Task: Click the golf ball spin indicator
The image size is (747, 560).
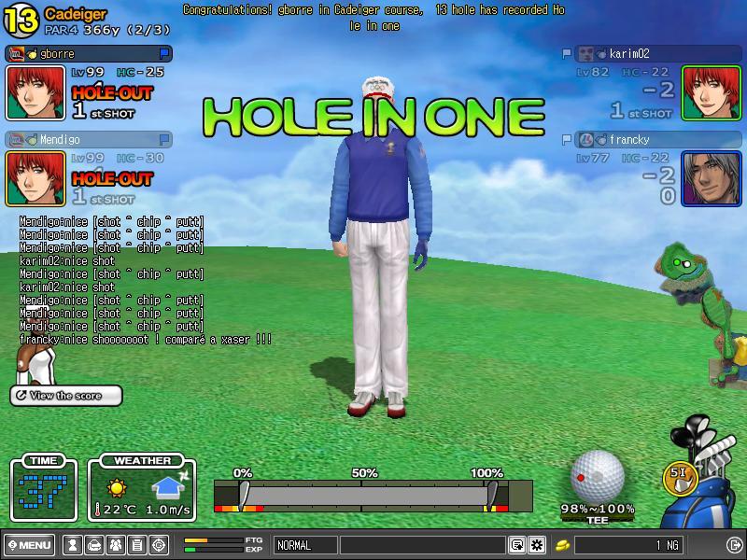Action: (597, 477)
